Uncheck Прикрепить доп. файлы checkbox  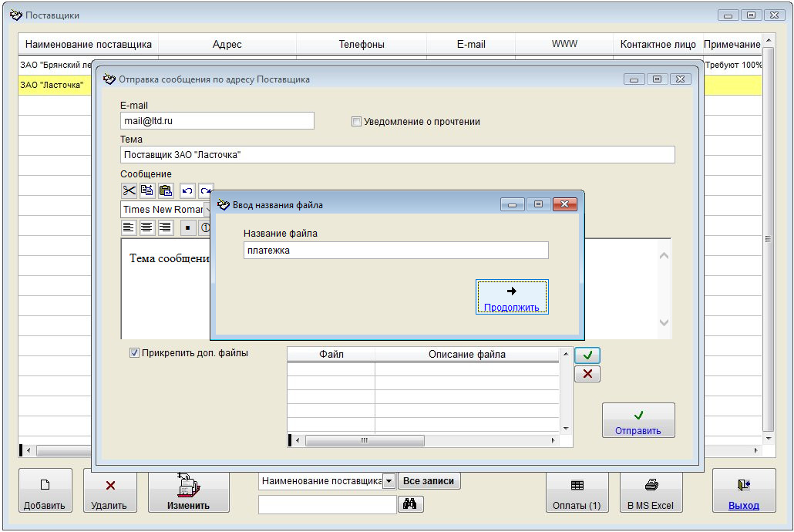pos(135,353)
